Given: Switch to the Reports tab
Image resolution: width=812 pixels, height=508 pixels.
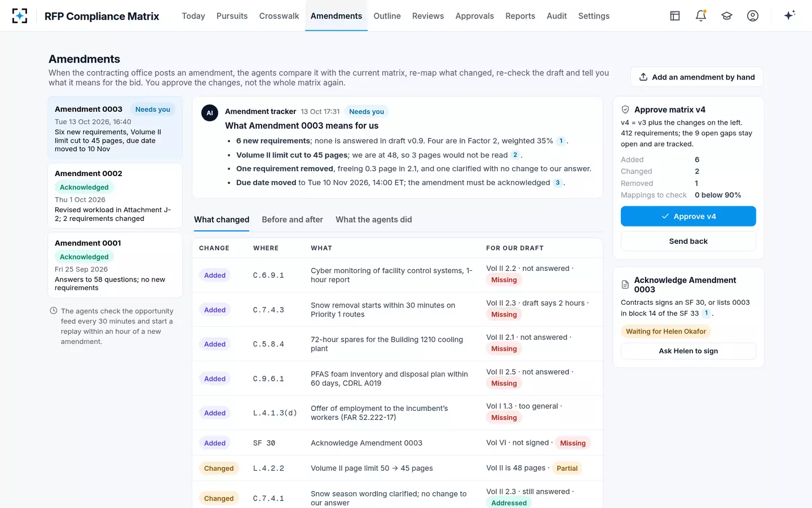Looking at the screenshot, I should pyautogui.click(x=520, y=16).
